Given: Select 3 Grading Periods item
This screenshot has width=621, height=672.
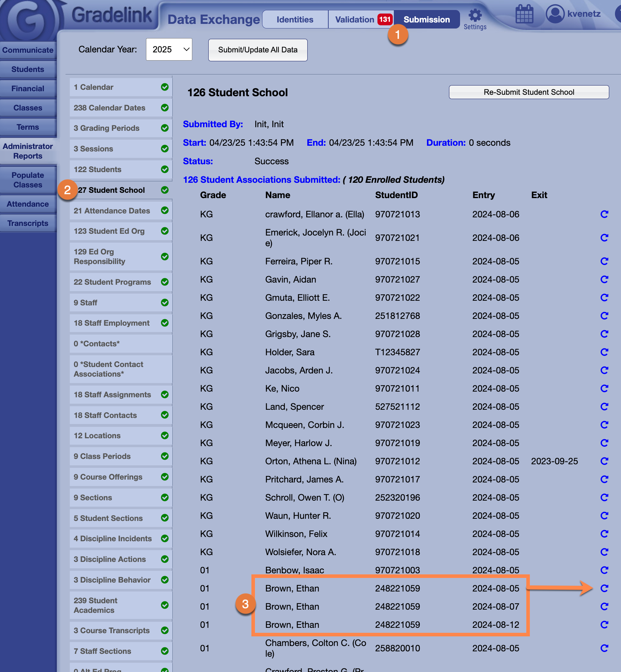Looking at the screenshot, I should [x=121, y=128].
